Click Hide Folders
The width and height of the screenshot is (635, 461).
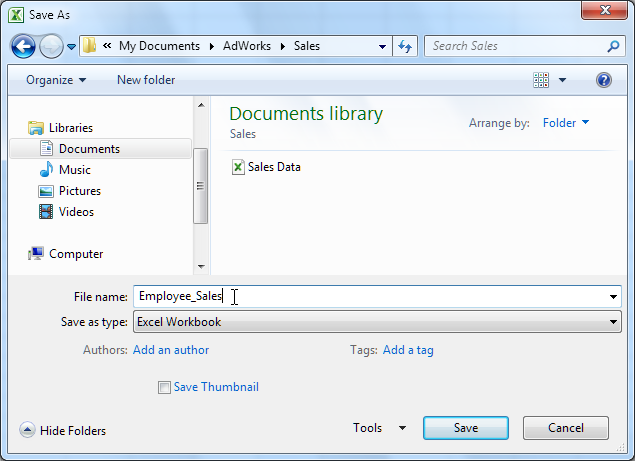click(x=73, y=430)
